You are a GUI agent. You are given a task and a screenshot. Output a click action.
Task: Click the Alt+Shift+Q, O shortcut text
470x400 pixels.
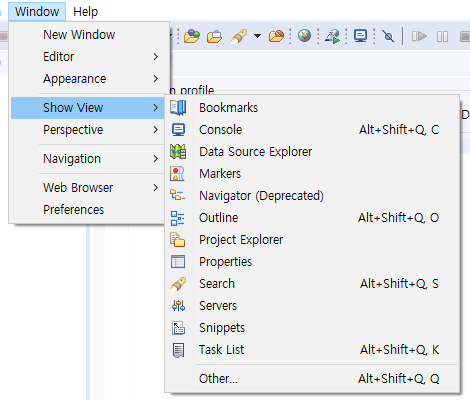[399, 218]
